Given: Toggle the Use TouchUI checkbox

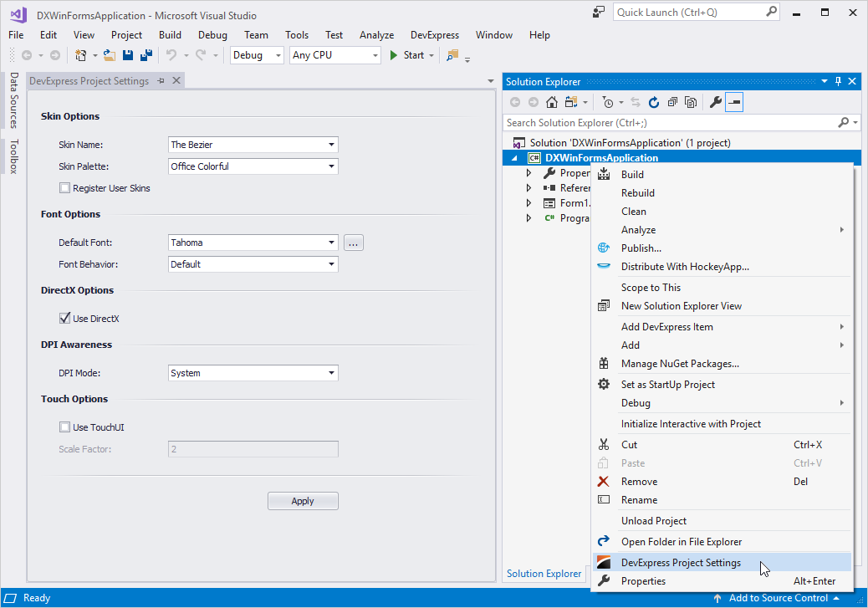Looking at the screenshot, I should [65, 427].
